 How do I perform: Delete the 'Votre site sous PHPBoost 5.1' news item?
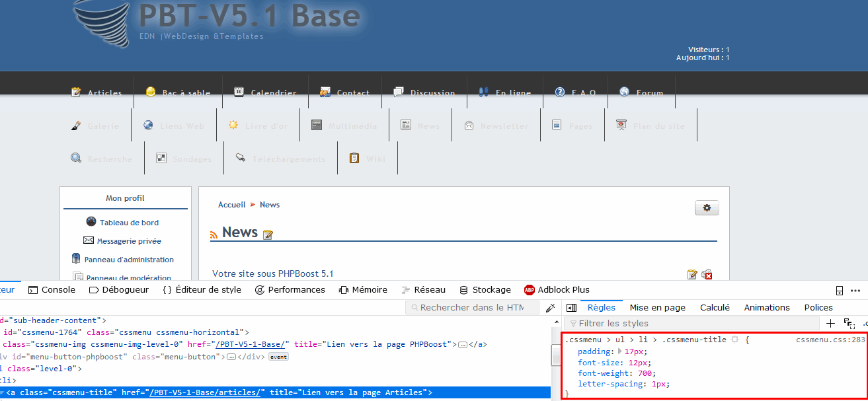pyautogui.click(x=707, y=274)
